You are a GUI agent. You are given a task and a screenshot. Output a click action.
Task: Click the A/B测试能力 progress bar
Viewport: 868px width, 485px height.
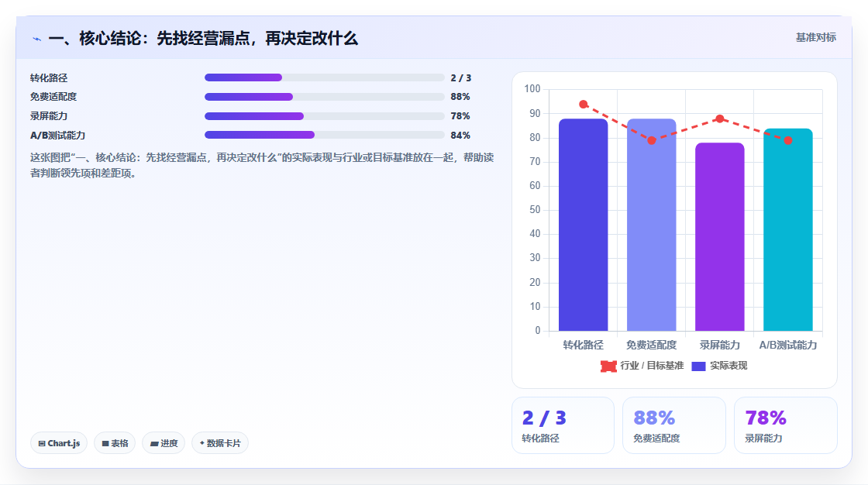coord(325,135)
